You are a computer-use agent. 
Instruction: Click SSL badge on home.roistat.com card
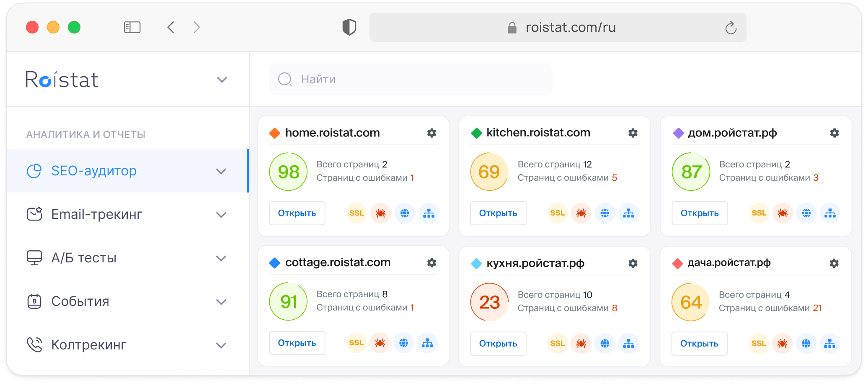click(356, 213)
